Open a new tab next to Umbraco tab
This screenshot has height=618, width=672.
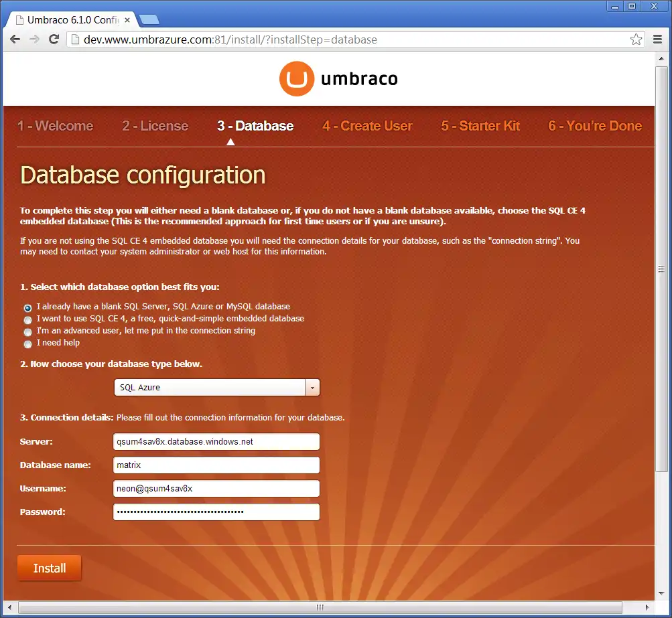pos(149,19)
